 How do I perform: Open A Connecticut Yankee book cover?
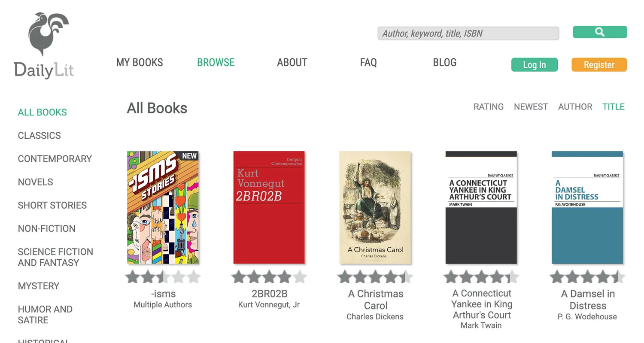click(481, 207)
